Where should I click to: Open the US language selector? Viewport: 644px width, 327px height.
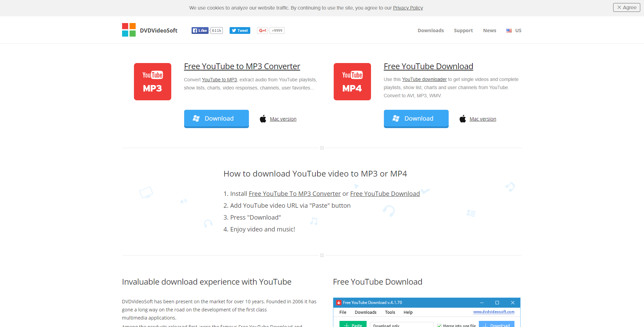[514, 30]
